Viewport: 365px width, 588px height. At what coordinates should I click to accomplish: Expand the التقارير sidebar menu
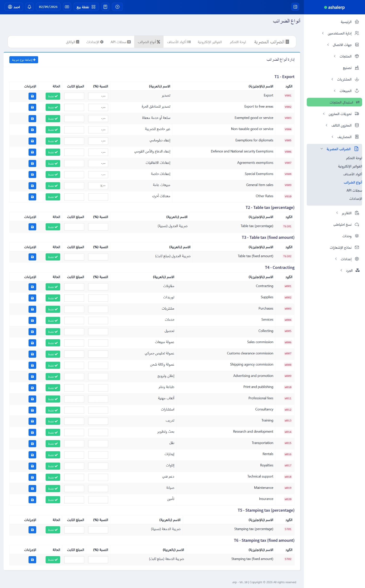point(346,213)
